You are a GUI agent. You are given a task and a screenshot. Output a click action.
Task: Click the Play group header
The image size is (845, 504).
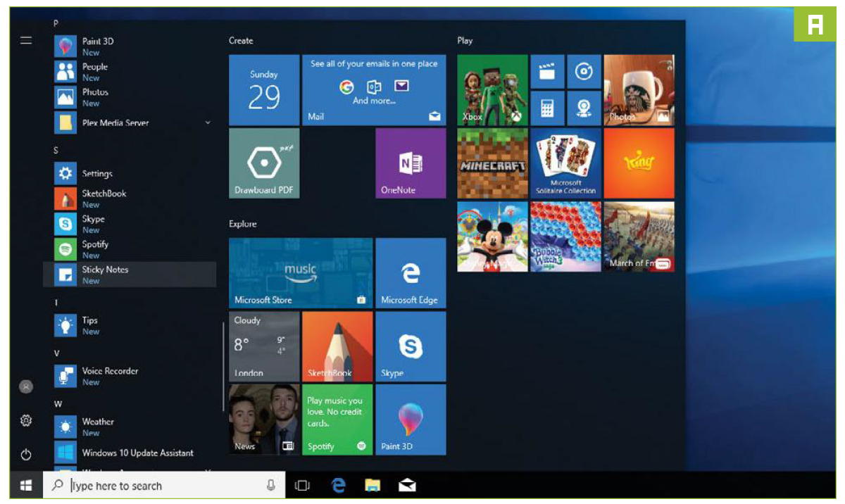click(465, 41)
